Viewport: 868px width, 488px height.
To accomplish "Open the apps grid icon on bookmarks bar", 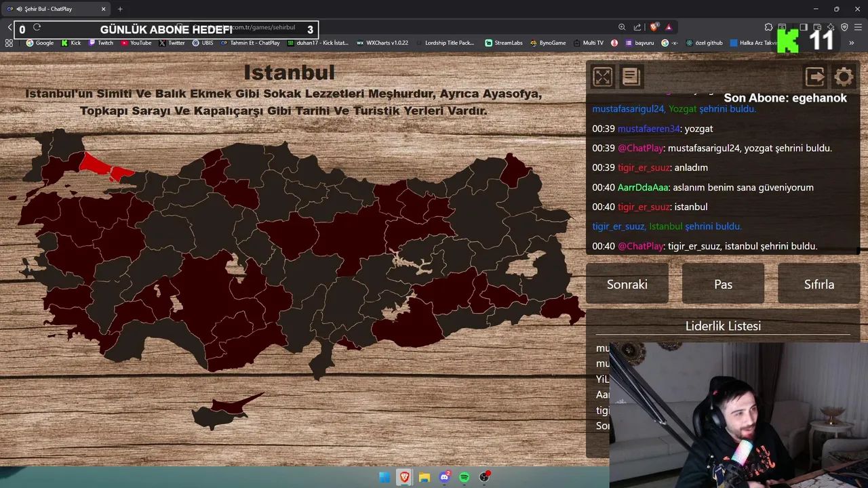I will (x=9, y=43).
